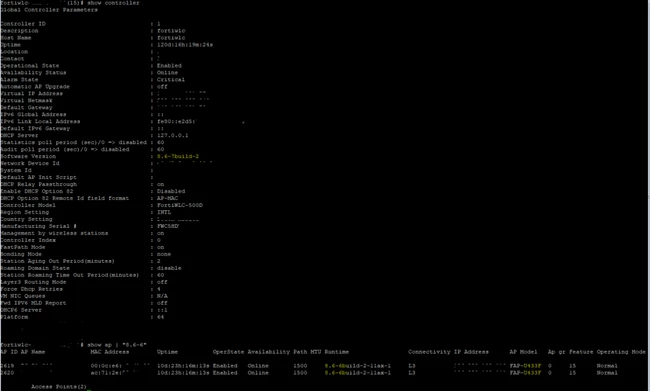Select the 'Default IPv6 Gateway' label
The image size is (650, 391).
click(x=35, y=129)
